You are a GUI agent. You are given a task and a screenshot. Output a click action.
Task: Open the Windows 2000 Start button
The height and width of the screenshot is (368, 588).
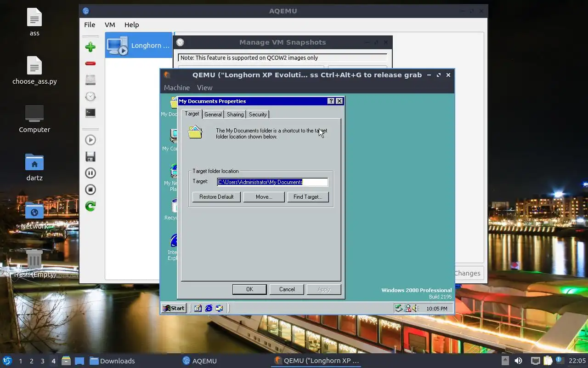click(x=174, y=308)
